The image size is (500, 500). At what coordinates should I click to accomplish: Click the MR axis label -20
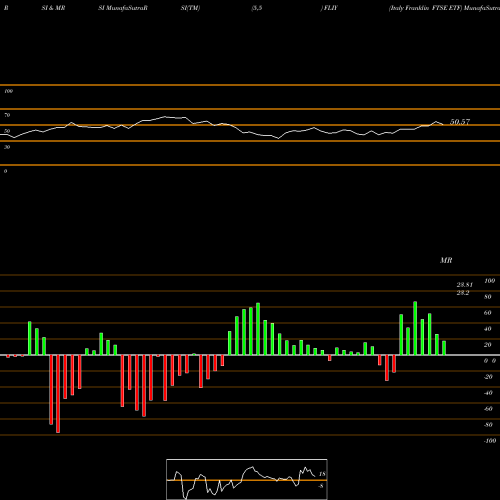pos(488,377)
